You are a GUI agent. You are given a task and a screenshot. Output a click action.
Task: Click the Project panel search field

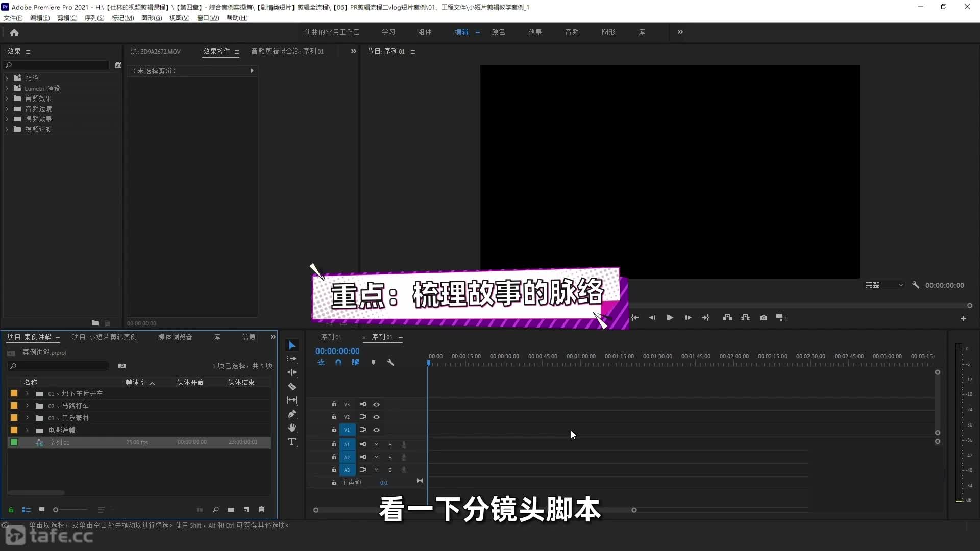[58, 366]
